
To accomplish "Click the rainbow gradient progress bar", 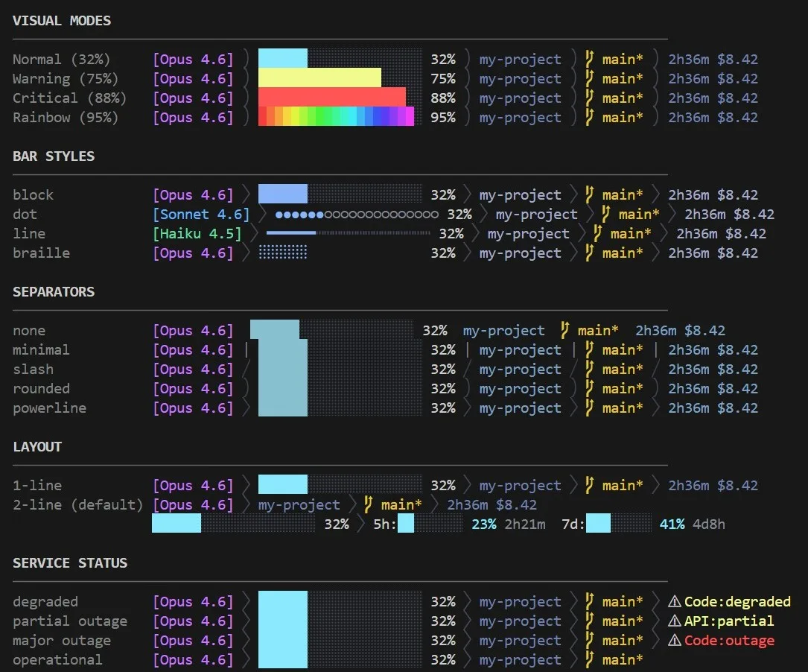I will [x=336, y=116].
